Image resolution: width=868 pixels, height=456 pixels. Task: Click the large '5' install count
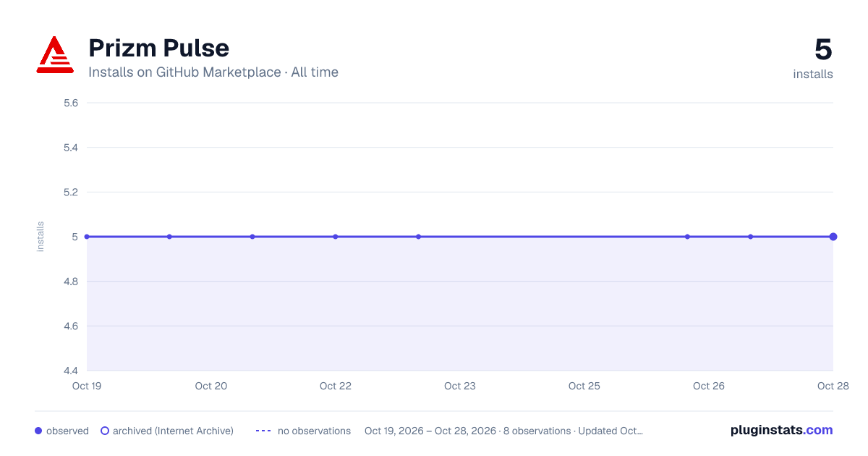(x=823, y=49)
